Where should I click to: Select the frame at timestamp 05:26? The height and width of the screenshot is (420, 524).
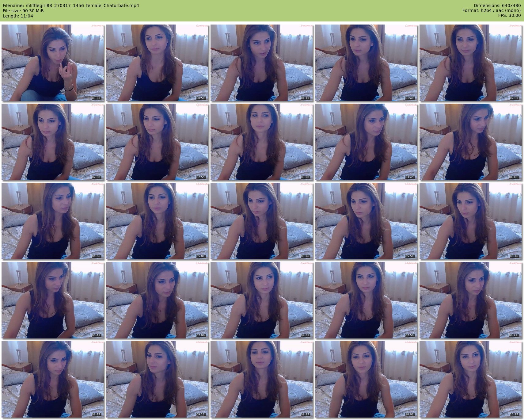[x=261, y=221]
